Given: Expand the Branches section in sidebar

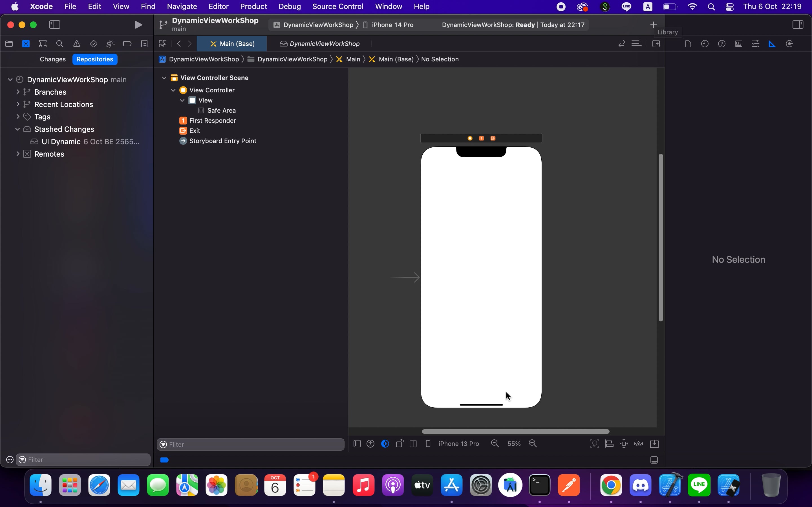Looking at the screenshot, I should coord(18,92).
